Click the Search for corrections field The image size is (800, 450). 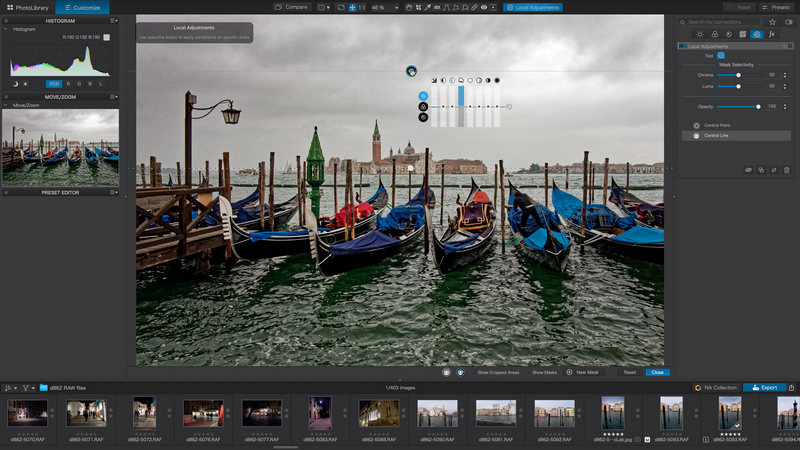720,22
